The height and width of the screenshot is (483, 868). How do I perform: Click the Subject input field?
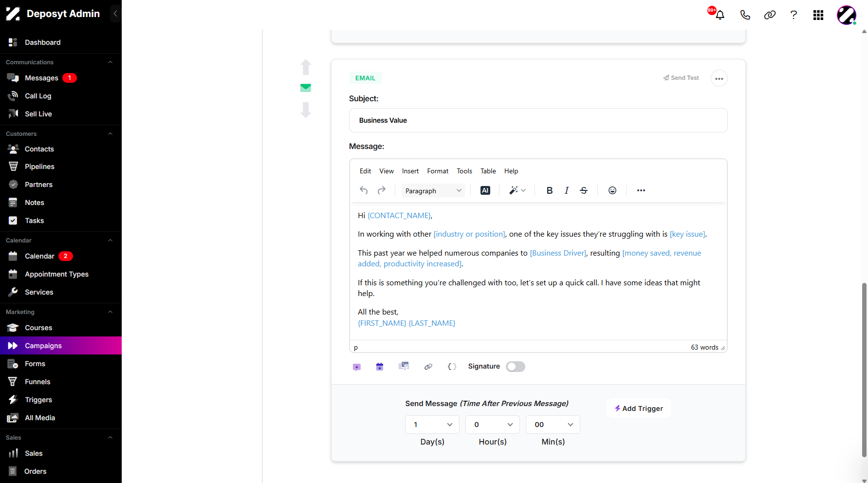click(538, 120)
